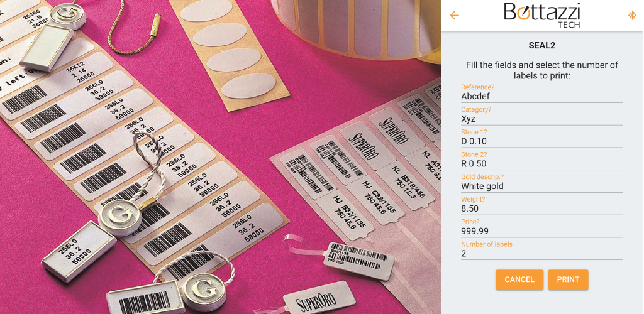Click the Gold descrip.? label text
This screenshot has width=644, height=314.
[x=482, y=176]
